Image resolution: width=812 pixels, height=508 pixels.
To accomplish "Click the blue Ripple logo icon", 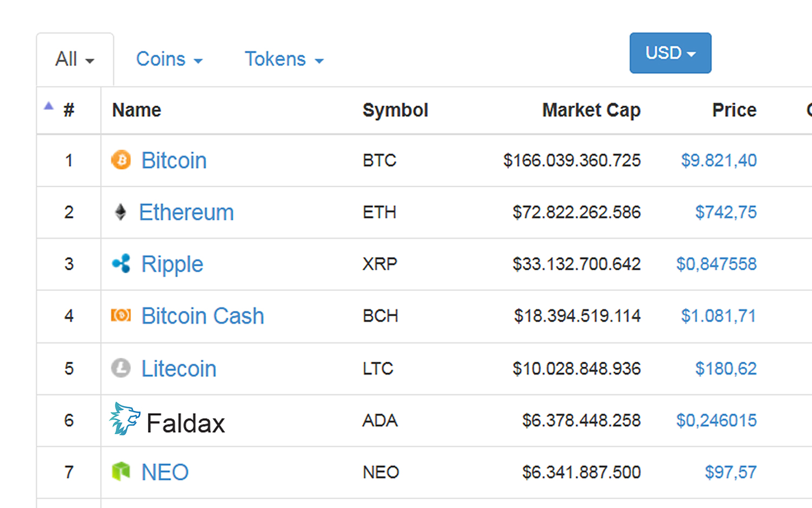I will [x=121, y=264].
